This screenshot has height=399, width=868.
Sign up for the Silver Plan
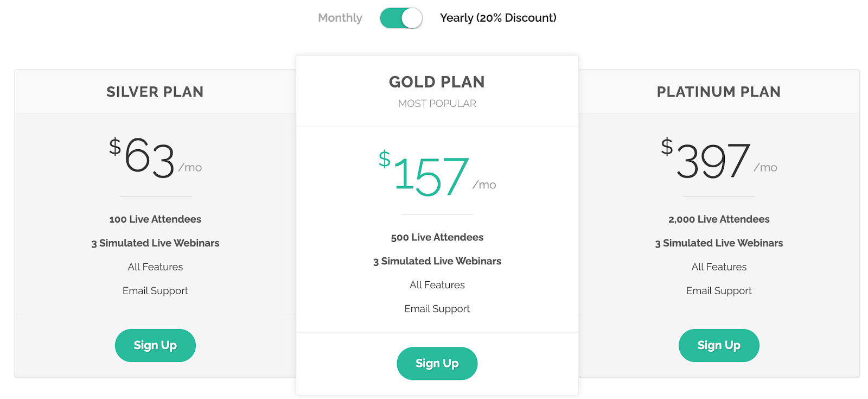[x=155, y=345]
